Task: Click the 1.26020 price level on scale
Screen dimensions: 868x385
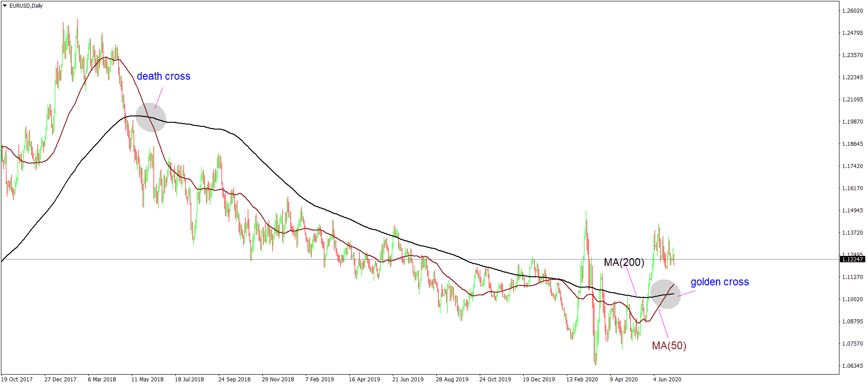Action: click(852, 11)
